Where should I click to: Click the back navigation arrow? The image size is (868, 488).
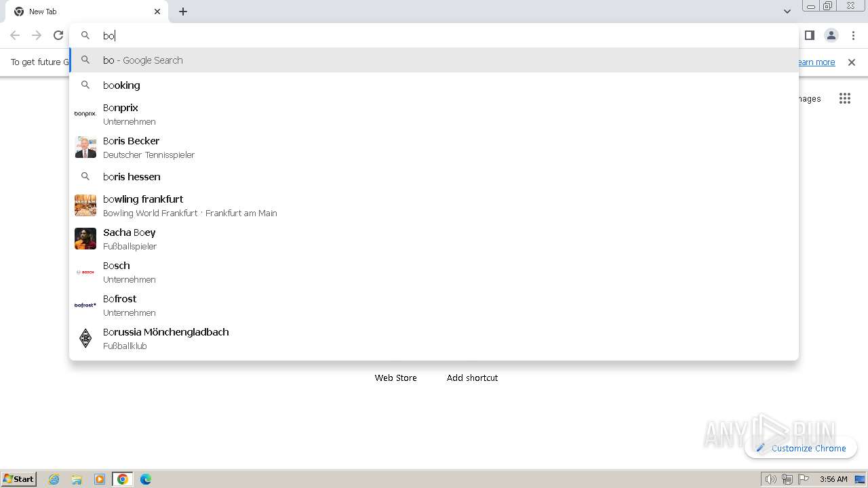15,35
